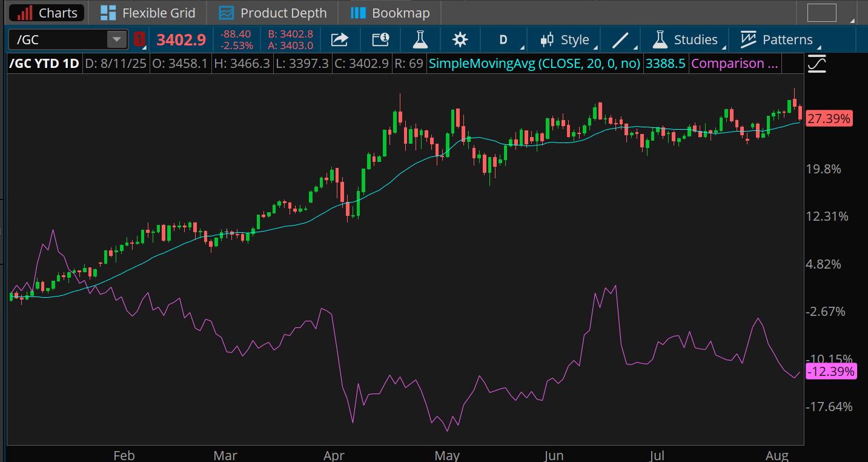Click the 4.82% axis label
The image size is (868, 462).
point(823,264)
